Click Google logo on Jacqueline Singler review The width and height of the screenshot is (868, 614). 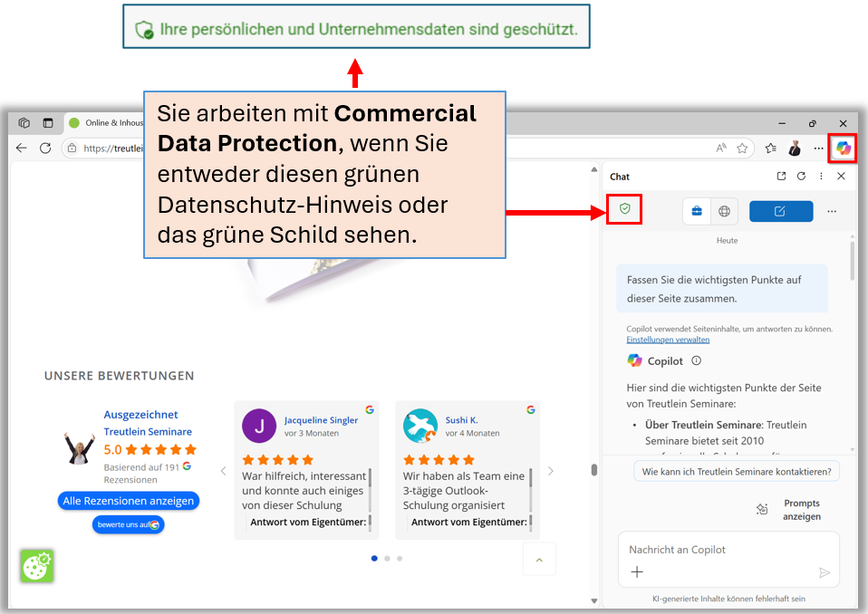pyautogui.click(x=370, y=410)
